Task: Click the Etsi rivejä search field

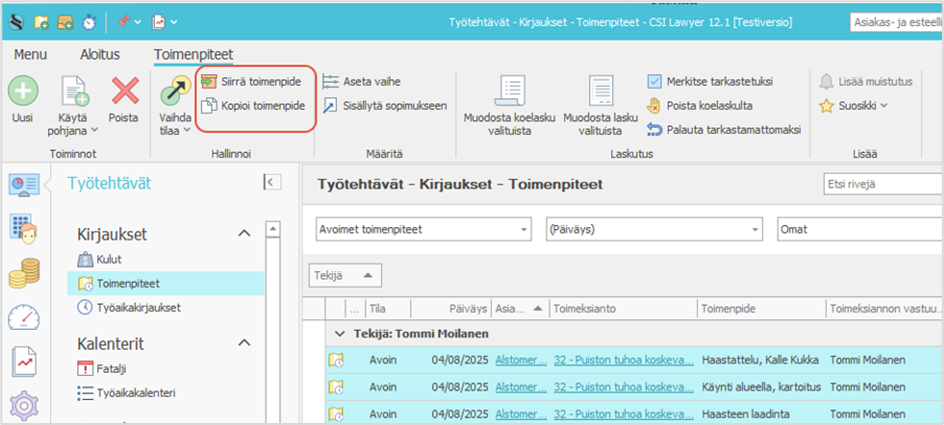Action: 880,184
